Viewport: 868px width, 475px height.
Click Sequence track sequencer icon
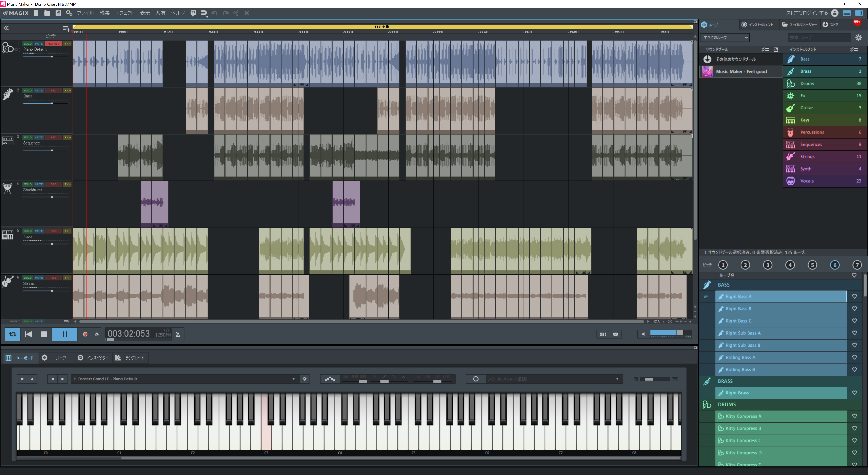8,141
